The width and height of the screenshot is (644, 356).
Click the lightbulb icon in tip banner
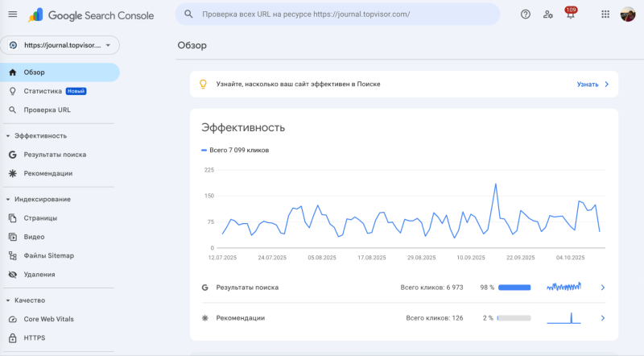[x=204, y=85]
